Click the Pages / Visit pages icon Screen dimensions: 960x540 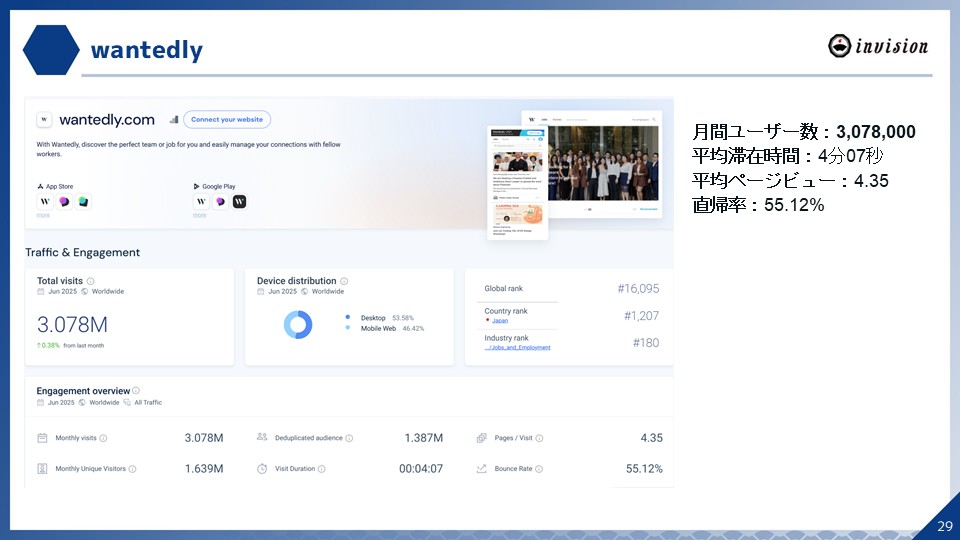[482, 438]
